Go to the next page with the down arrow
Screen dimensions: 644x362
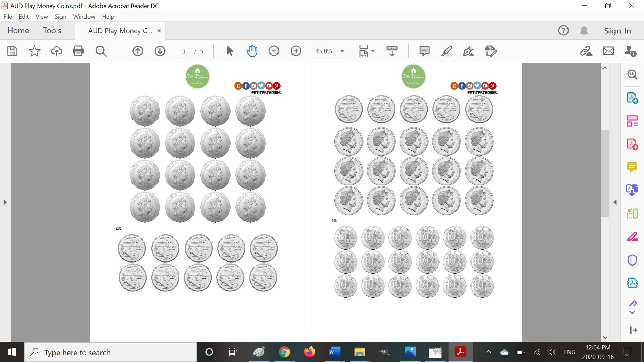pos(160,51)
